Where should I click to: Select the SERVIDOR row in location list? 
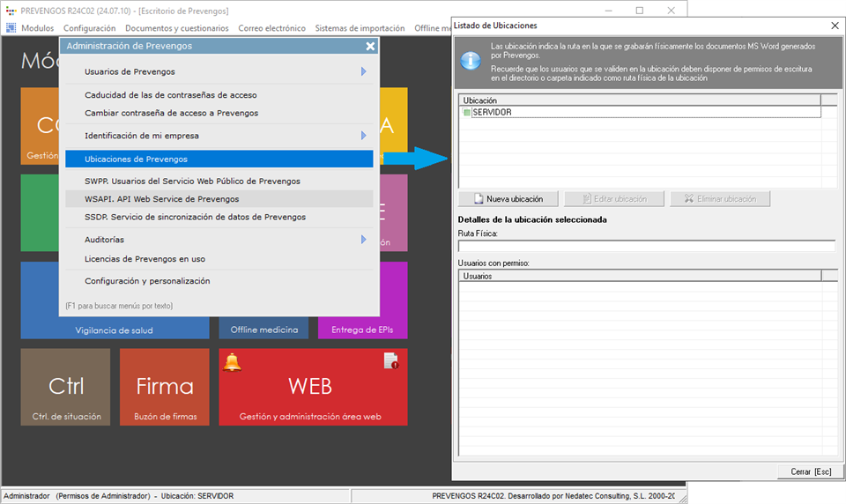pos(639,113)
